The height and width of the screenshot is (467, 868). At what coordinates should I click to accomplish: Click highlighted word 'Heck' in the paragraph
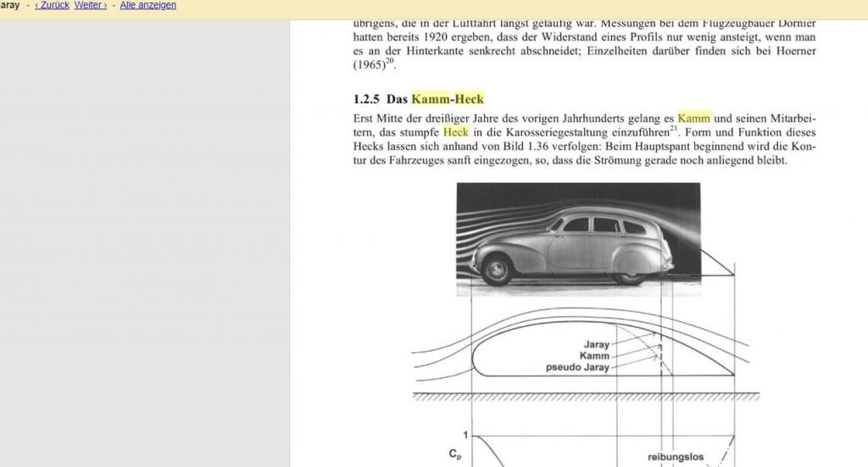pos(455,132)
